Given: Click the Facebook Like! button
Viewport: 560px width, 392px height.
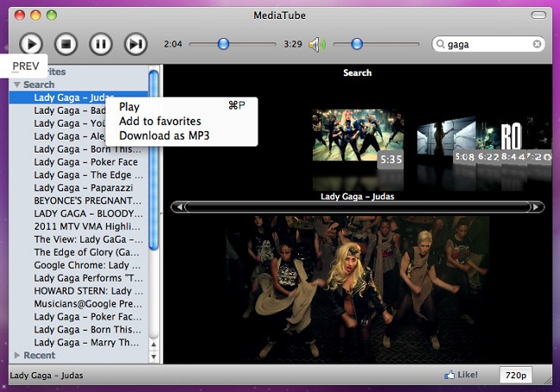Looking at the screenshot, I should coord(461,375).
